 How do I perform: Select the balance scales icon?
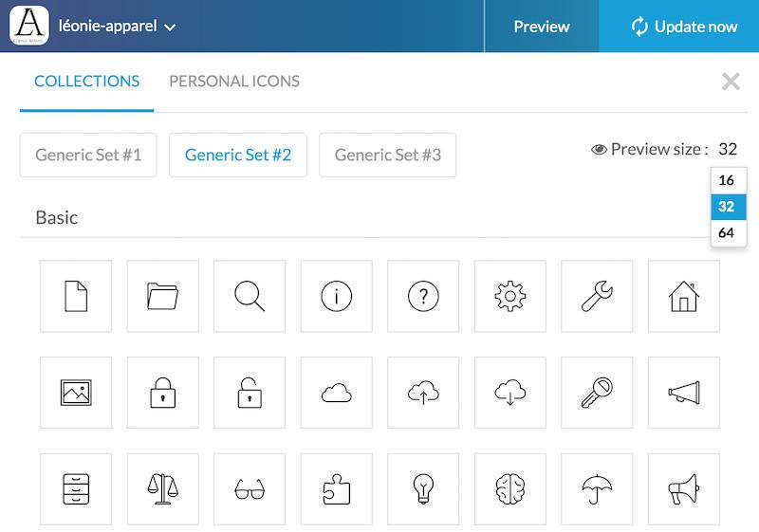pyautogui.click(x=162, y=489)
